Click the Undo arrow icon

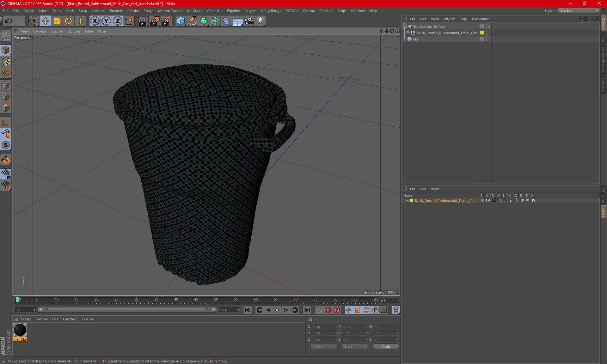tap(8, 21)
